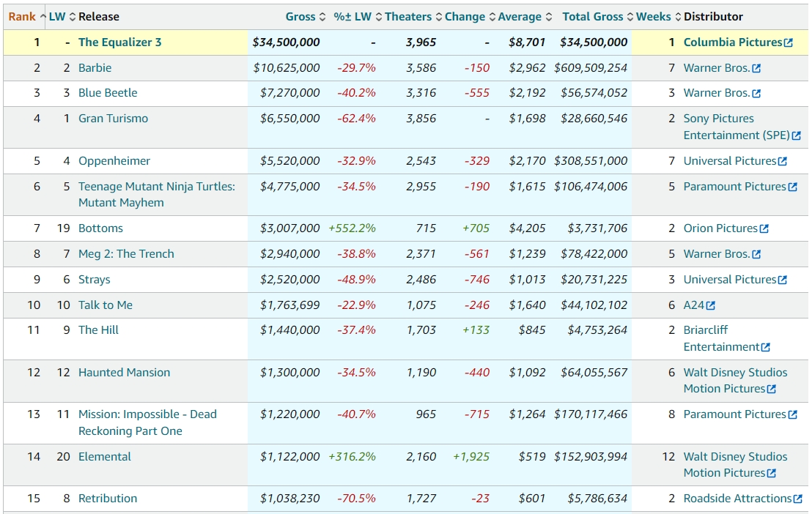Image resolution: width=812 pixels, height=514 pixels.
Task: Sort by Average using its arrow icon
Action: click(549, 17)
